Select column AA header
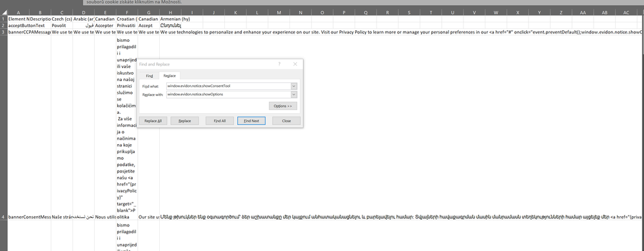This screenshot has height=251, width=644. 583,13
